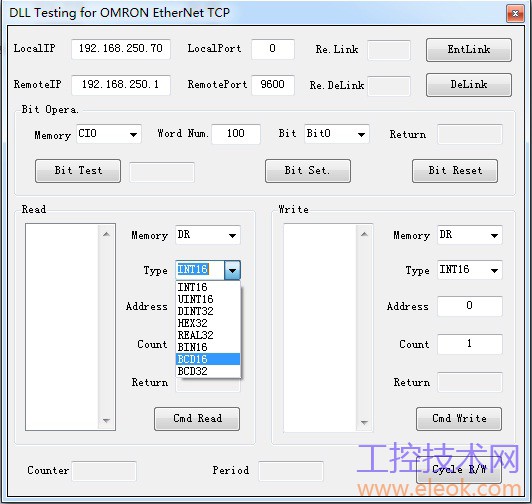The height and width of the screenshot is (504, 532).
Task: Click the RemotePort 9600 field
Action: [273, 85]
